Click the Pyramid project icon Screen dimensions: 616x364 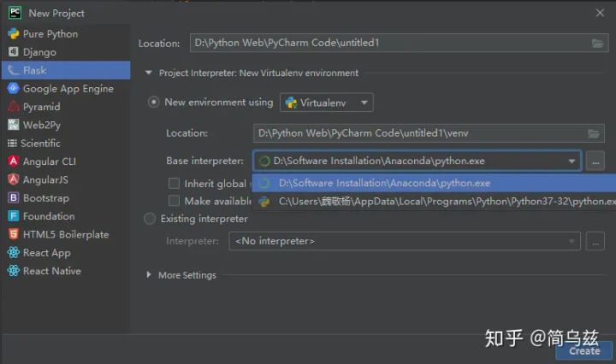click(14, 107)
